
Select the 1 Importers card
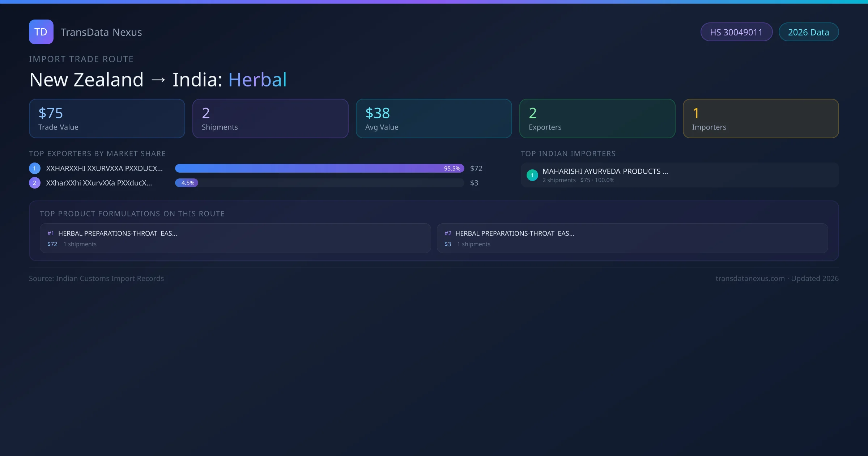761,119
